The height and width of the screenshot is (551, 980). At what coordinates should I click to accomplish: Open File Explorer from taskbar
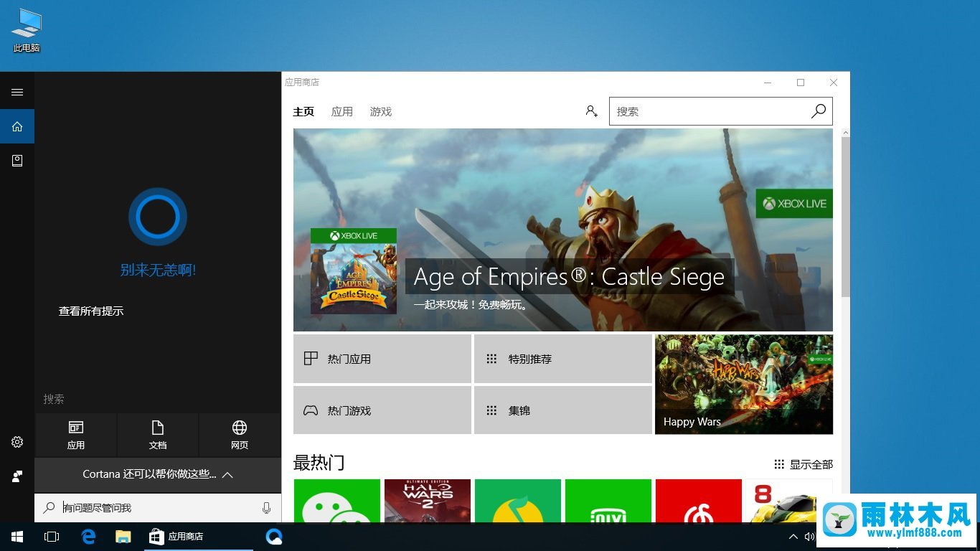pyautogui.click(x=123, y=537)
